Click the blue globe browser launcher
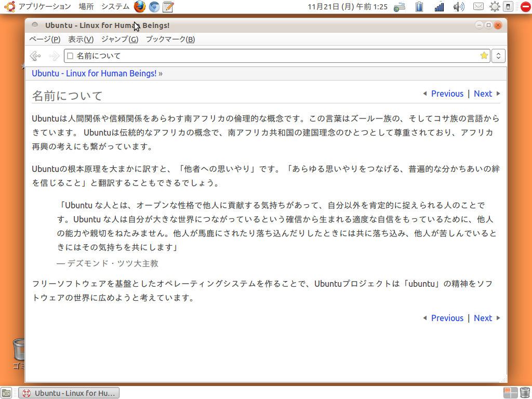The height and width of the screenshot is (399, 532). pyautogui.click(x=154, y=7)
